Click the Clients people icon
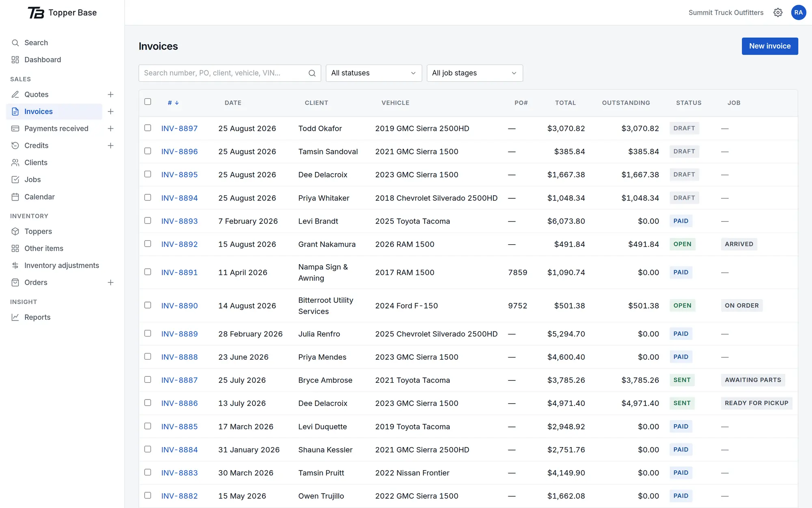 pos(15,163)
